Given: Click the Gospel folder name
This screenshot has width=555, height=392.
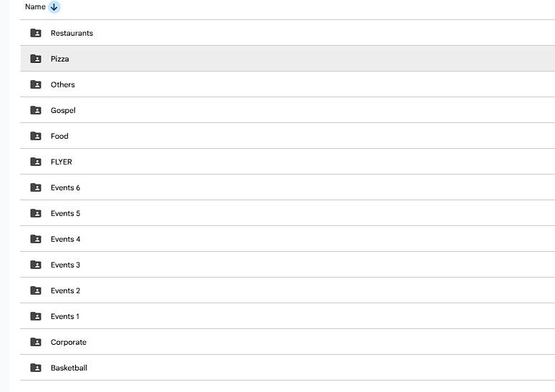Looking at the screenshot, I should 63,110.
